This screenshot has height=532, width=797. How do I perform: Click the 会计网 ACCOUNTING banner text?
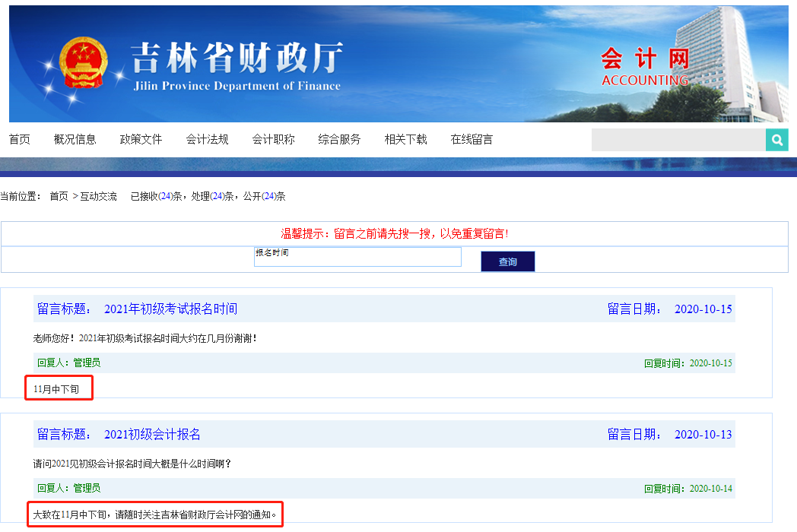[x=644, y=67]
